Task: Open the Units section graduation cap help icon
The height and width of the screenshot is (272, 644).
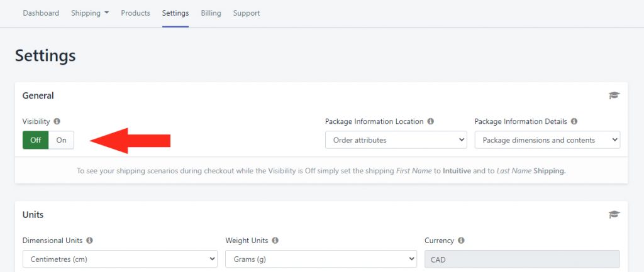Action: (614, 215)
